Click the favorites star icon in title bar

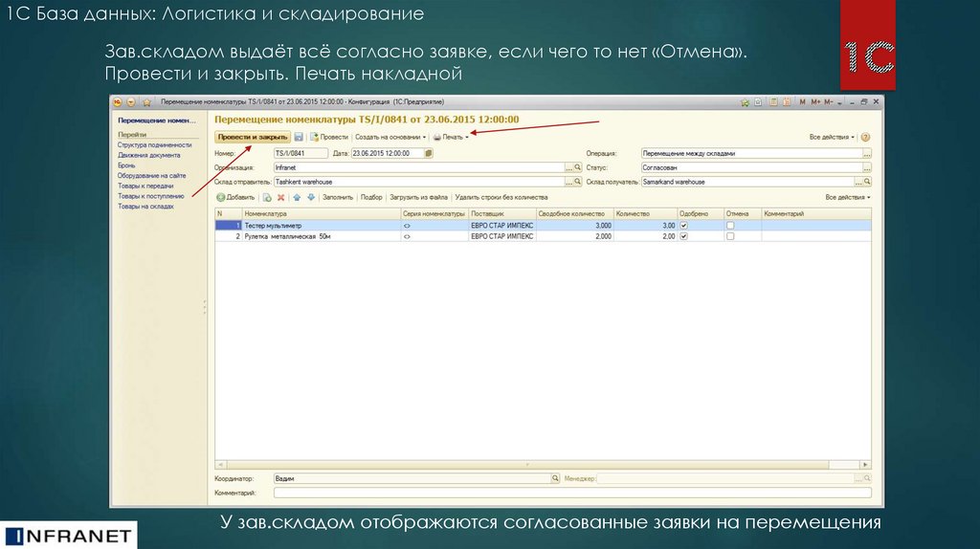146,101
